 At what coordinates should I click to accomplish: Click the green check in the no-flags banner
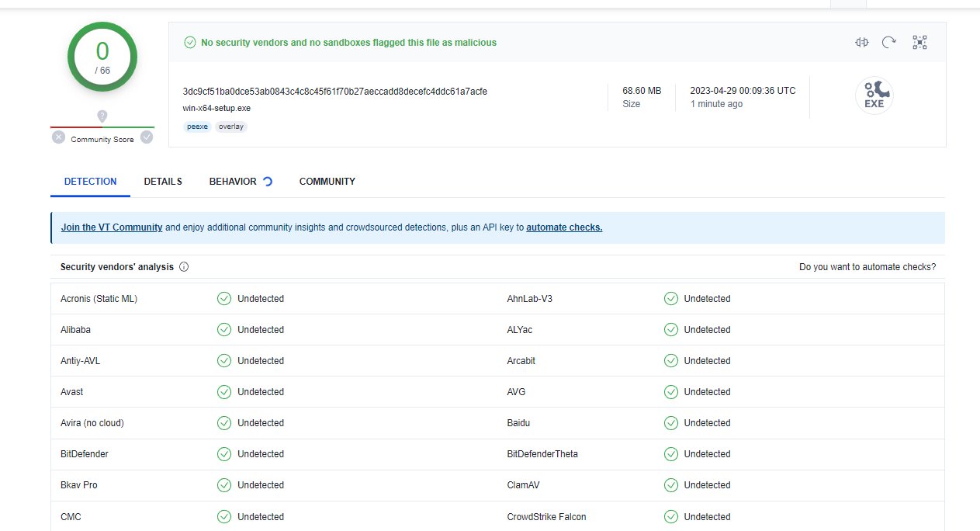pos(190,42)
